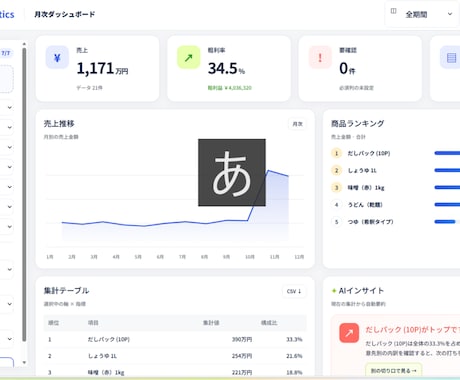Click the 集計テーブル card title
This screenshot has width=460, height=380.
[x=66, y=291]
